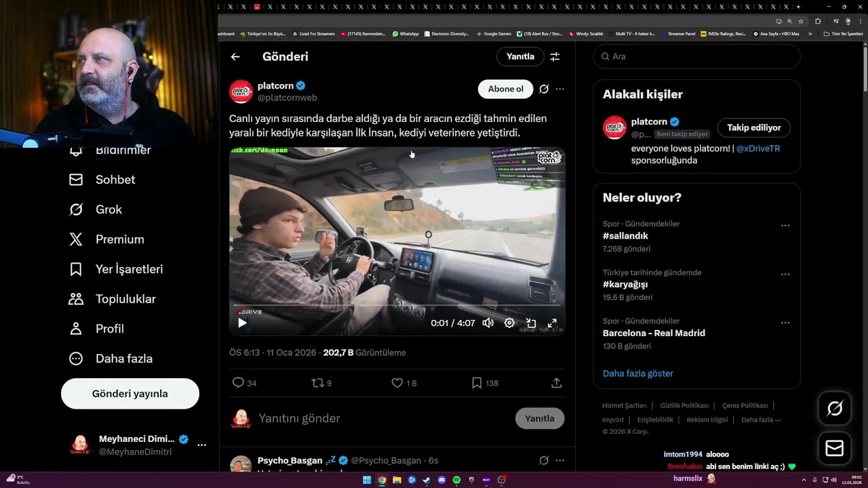The width and height of the screenshot is (868, 488).
Task: Subscribe with Abone ol button
Action: 506,89
